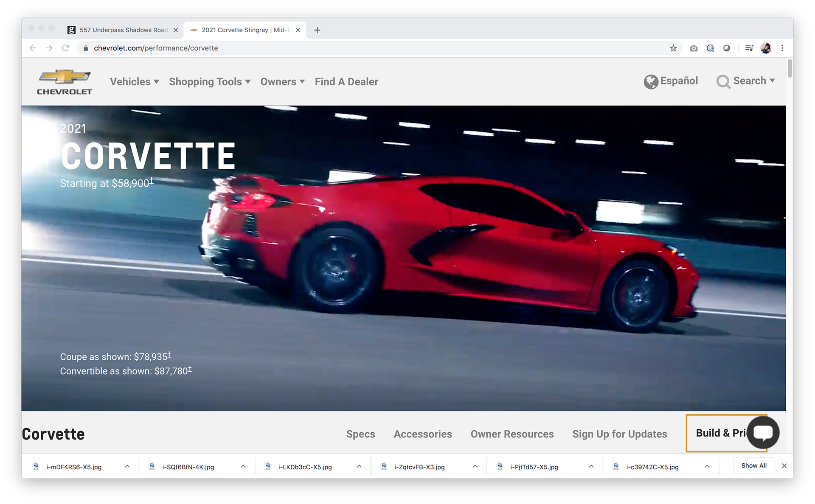The height and width of the screenshot is (504, 815).
Task: Click the i-PjtTd57-X5.jpg file icon
Action: pyautogui.click(x=500, y=466)
